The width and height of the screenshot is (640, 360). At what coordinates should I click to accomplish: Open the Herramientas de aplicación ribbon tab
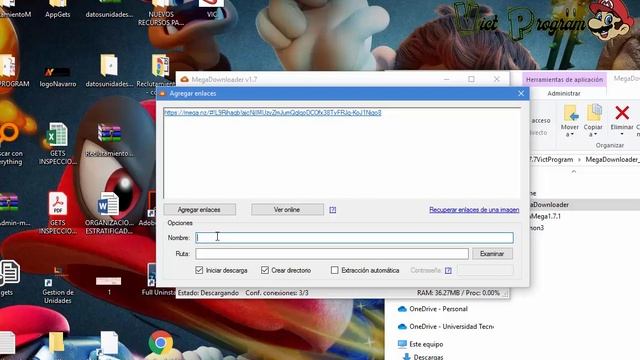pyautogui.click(x=564, y=80)
